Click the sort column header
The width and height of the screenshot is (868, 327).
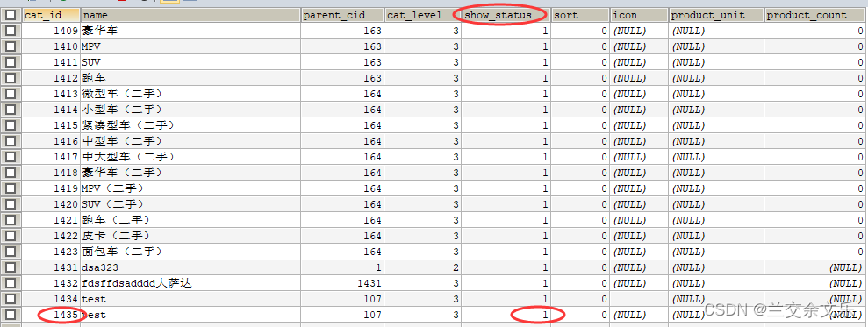point(580,16)
